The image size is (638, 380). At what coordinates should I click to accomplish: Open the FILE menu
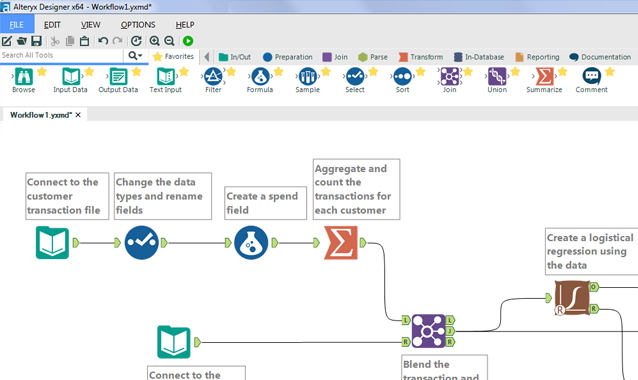[17, 25]
